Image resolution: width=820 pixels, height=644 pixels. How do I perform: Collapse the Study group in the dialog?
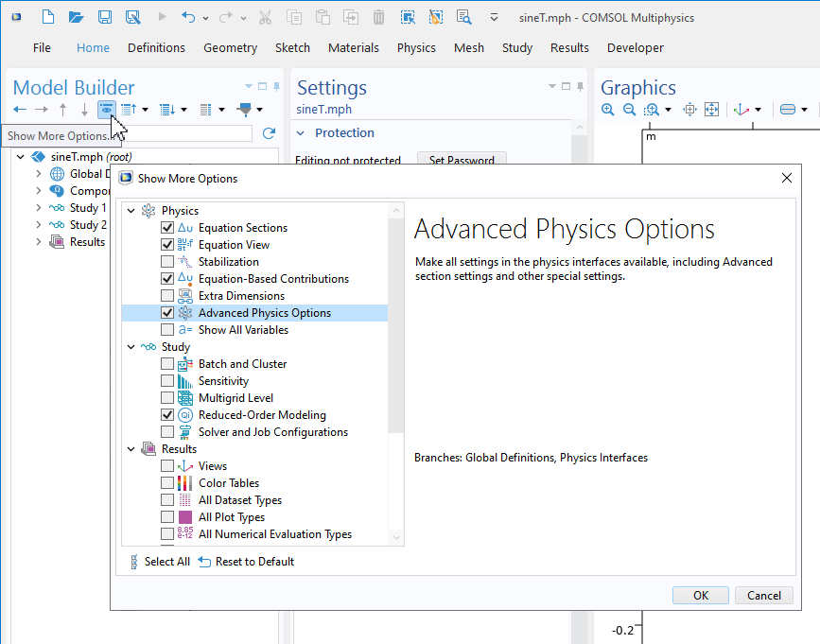point(131,347)
